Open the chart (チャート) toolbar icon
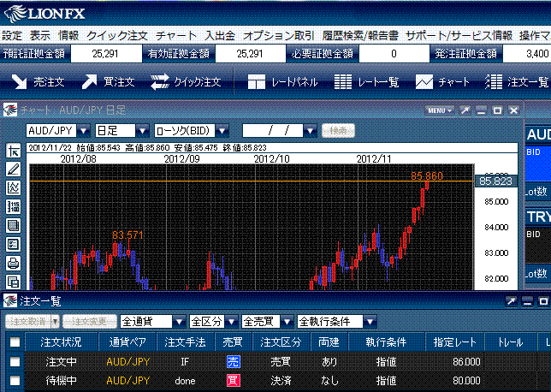The image size is (551, 392). [424, 82]
